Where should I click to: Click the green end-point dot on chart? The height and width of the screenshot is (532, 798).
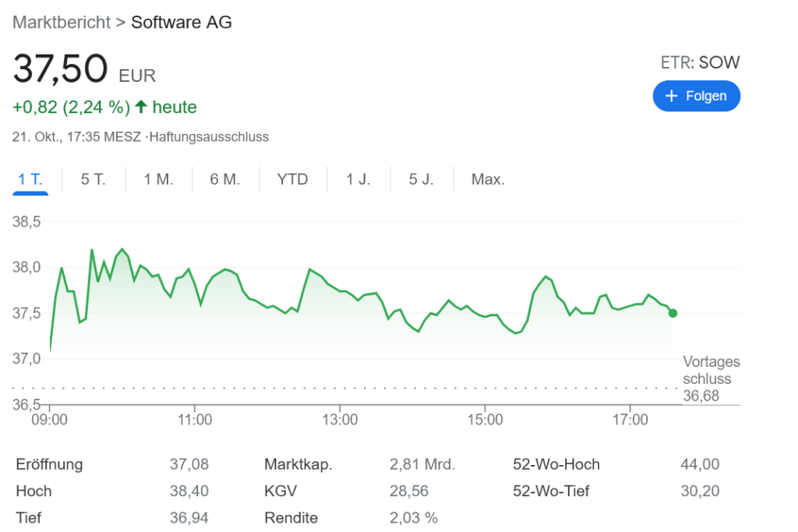[x=673, y=313]
